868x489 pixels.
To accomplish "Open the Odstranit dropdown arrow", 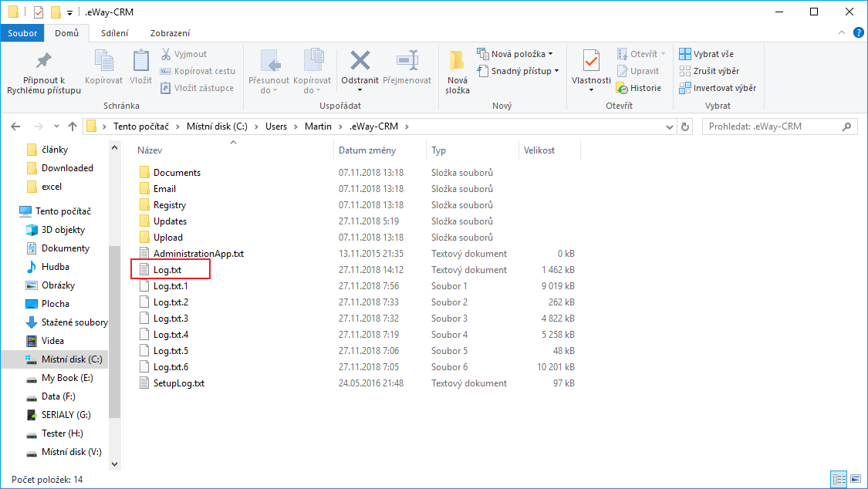I will (360, 90).
